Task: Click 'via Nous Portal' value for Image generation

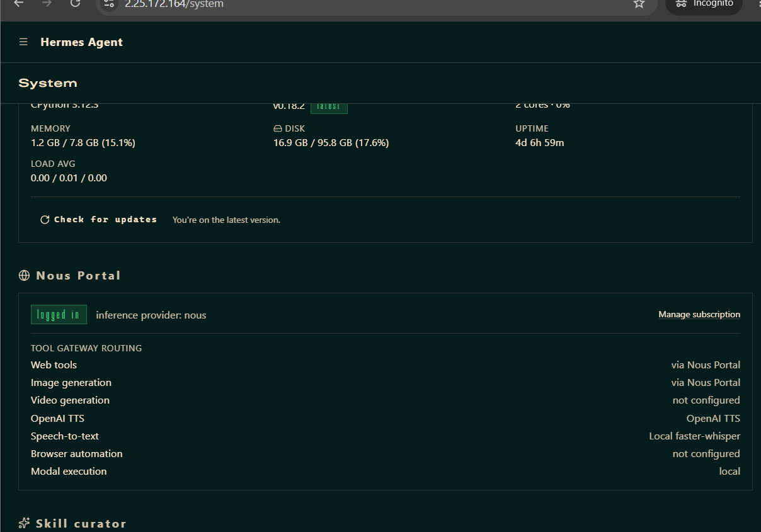Action: click(706, 383)
